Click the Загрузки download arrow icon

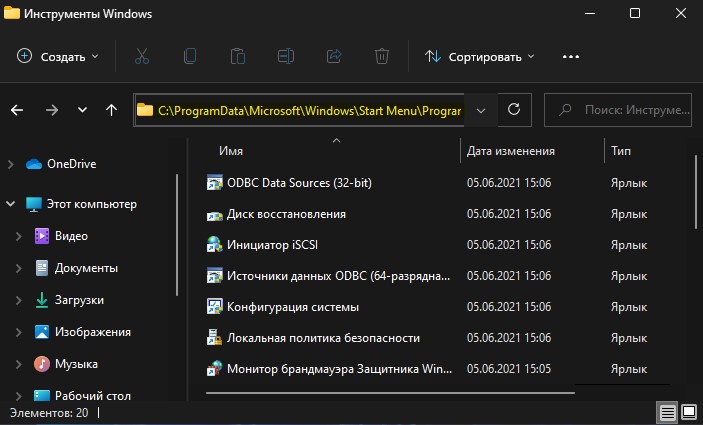click(42, 300)
